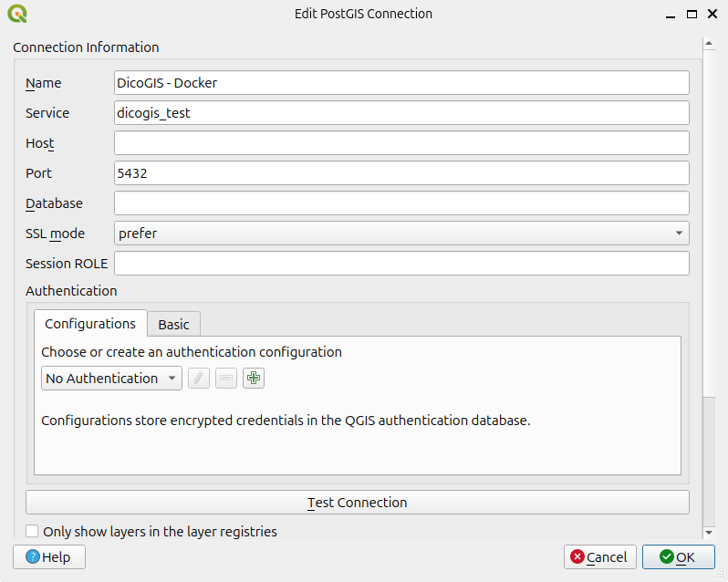Click the Service field with dicogis_test
This screenshot has width=728, height=582.
coord(401,113)
